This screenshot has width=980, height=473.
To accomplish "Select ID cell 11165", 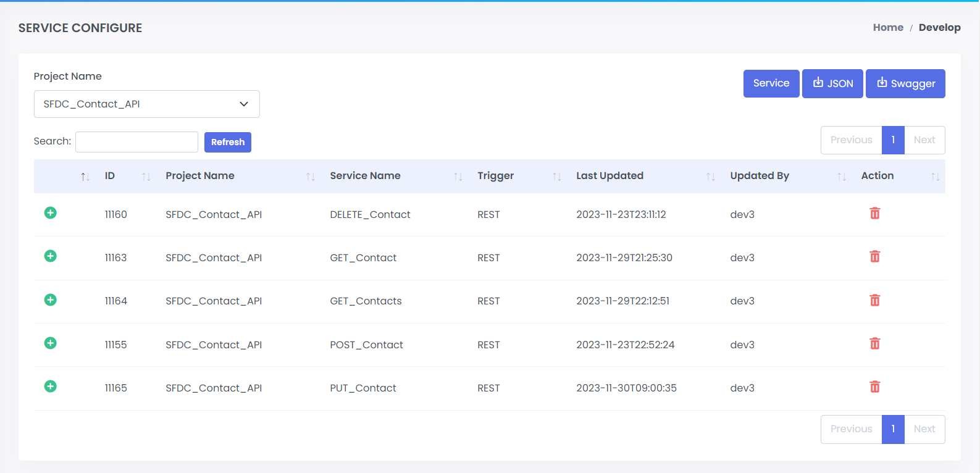I will (x=116, y=388).
